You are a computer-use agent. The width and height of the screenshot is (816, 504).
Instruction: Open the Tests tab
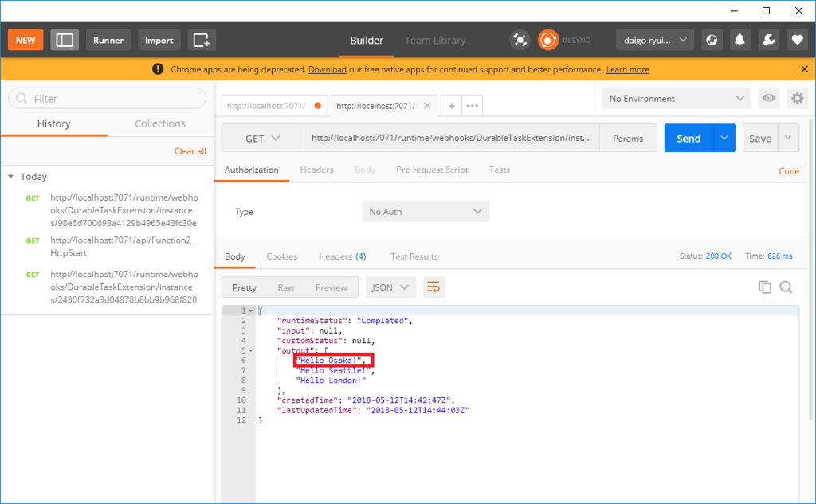499,170
